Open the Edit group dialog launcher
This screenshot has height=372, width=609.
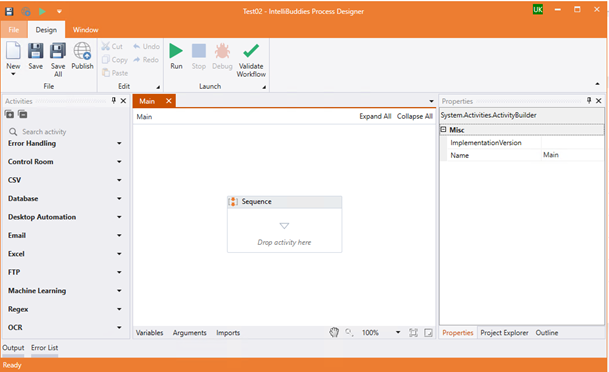click(x=158, y=87)
